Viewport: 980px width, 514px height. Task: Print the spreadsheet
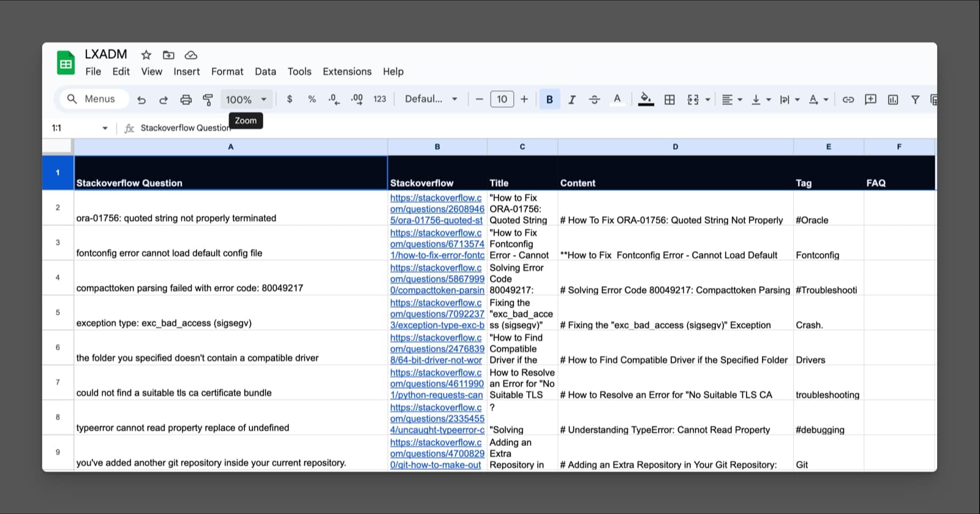186,99
